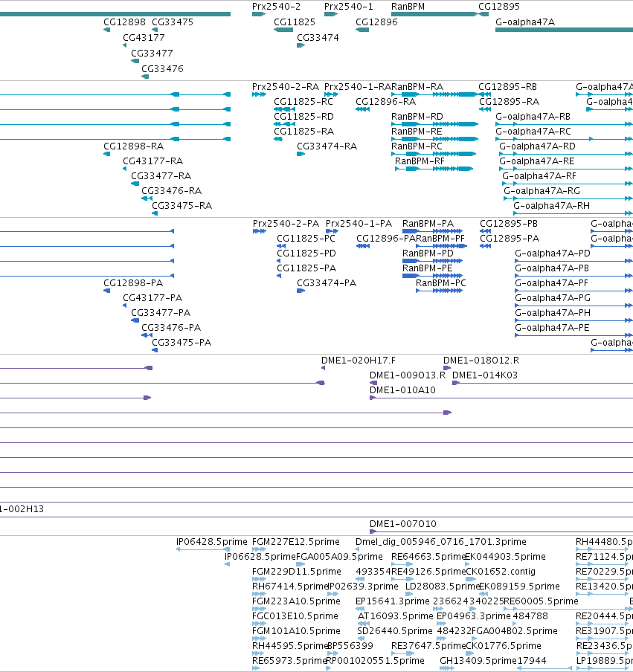Open the CG12895-PB protein label

509,224
